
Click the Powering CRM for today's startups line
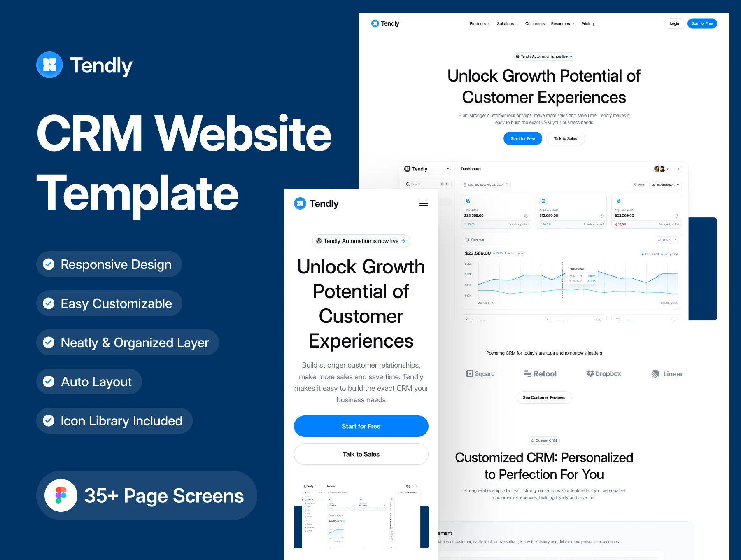pos(544,353)
